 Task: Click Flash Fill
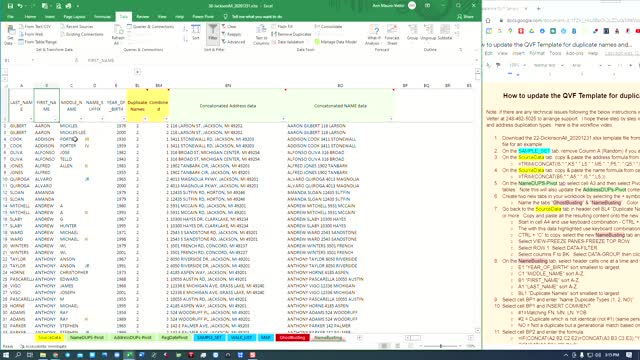click(x=282, y=27)
